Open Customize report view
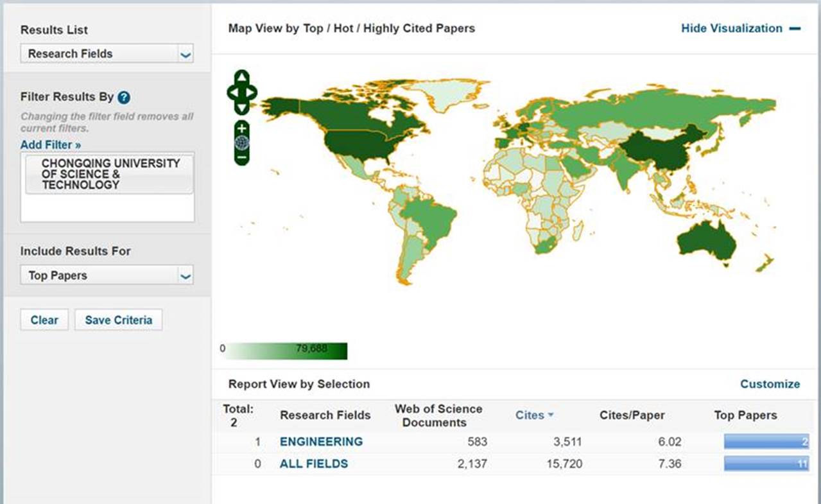The height and width of the screenshot is (504, 821). click(770, 384)
